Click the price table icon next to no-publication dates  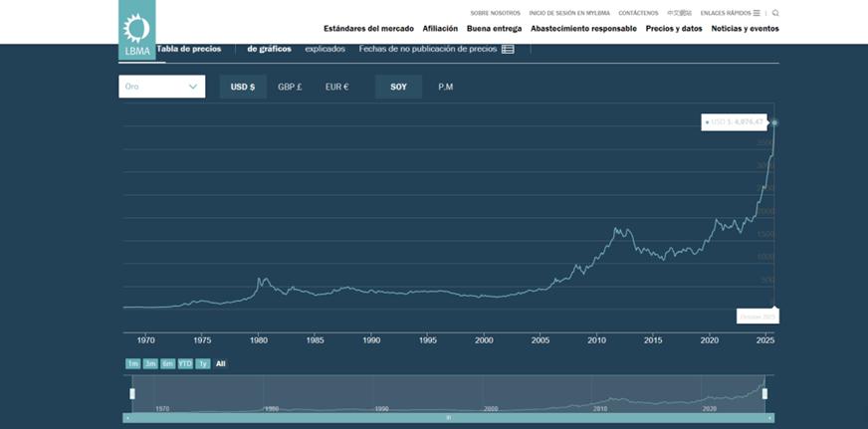[x=508, y=49]
